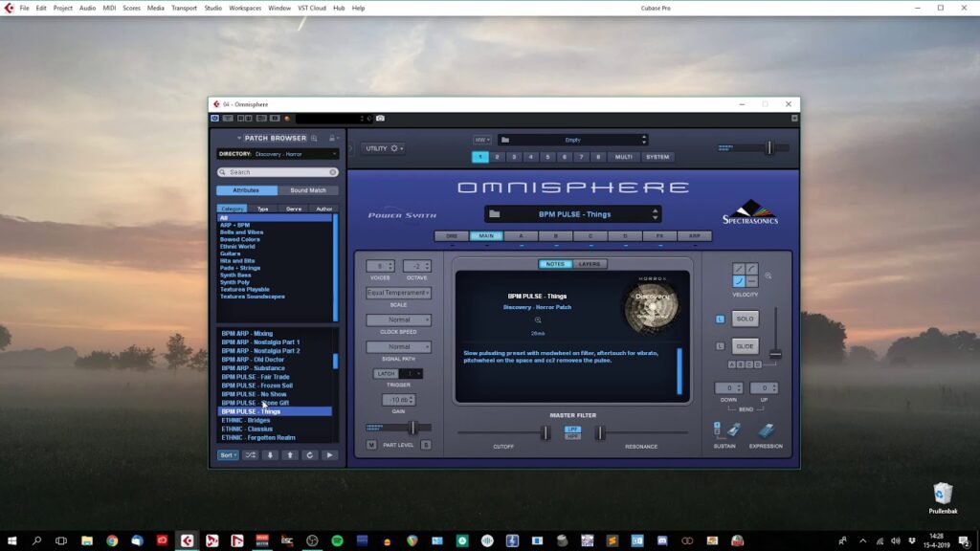Click the patch name up/down stepper arrows
Image resolution: width=980 pixels, height=551 pixels.
click(x=655, y=214)
